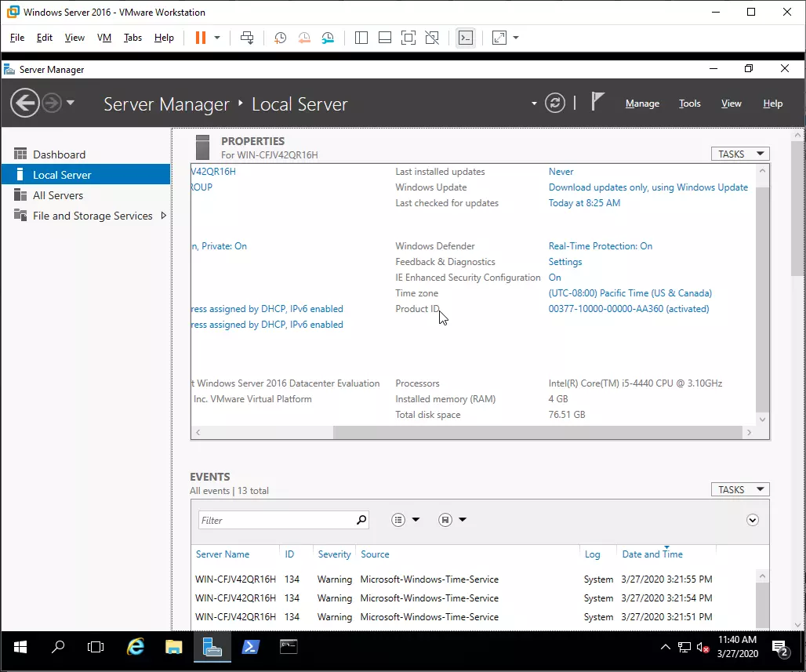Image resolution: width=806 pixels, height=672 pixels.
Task: Sort events by Date and Time column
Action: coord(652,554)
